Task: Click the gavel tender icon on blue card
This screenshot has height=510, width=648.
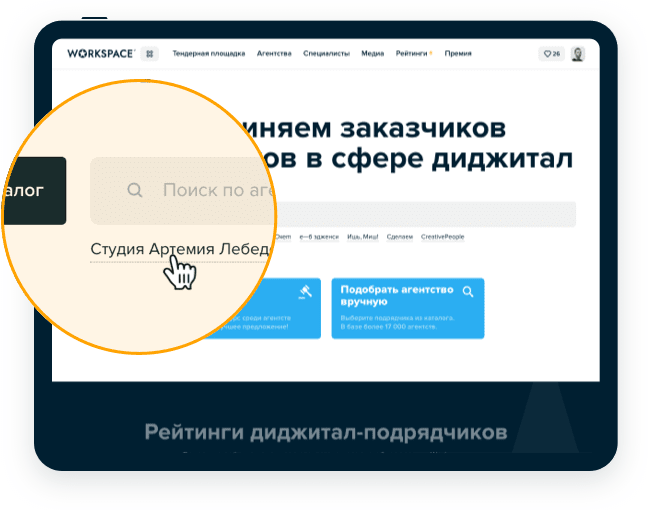Action: 305,292
